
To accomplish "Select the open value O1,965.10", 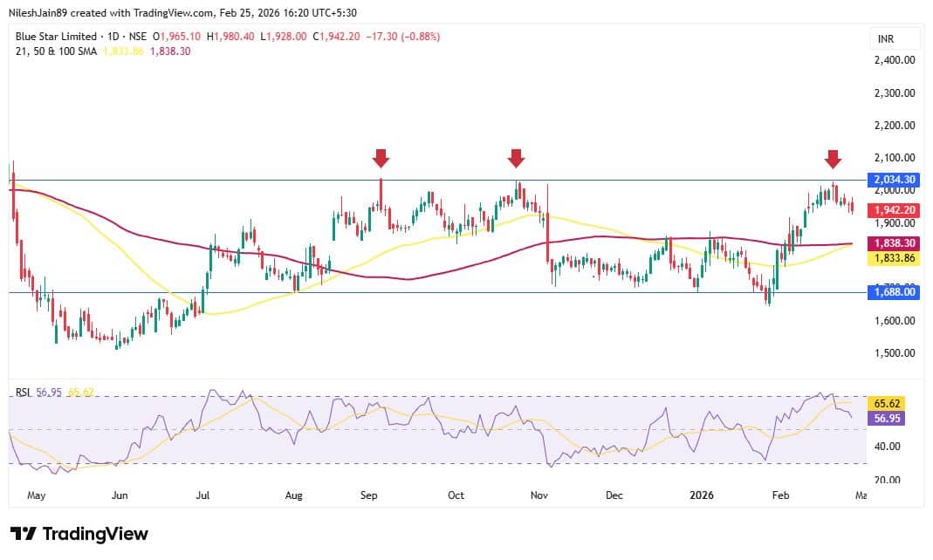I will tap(176, 37).
